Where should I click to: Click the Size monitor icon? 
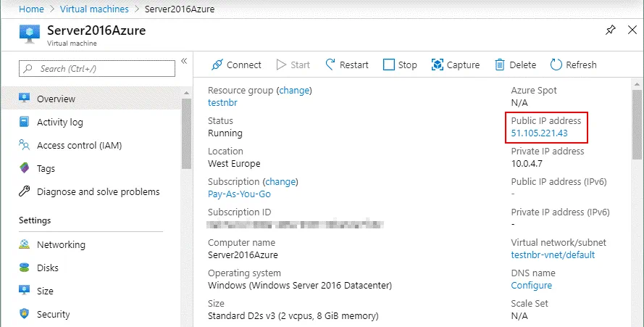pyautogui.click(x=24, y=291)
